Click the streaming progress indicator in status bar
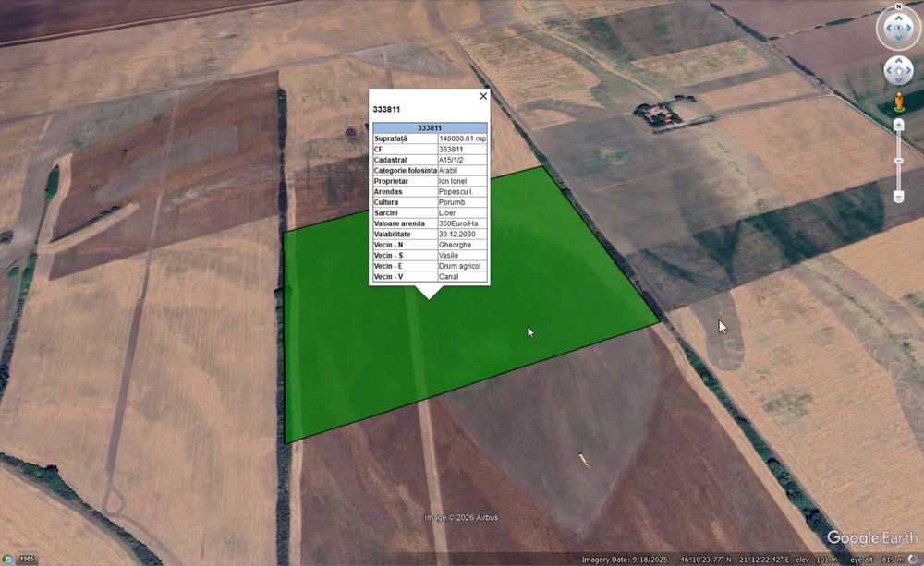Screen dimensions: 924x566 pyautogui.click(x=912, y=559)
